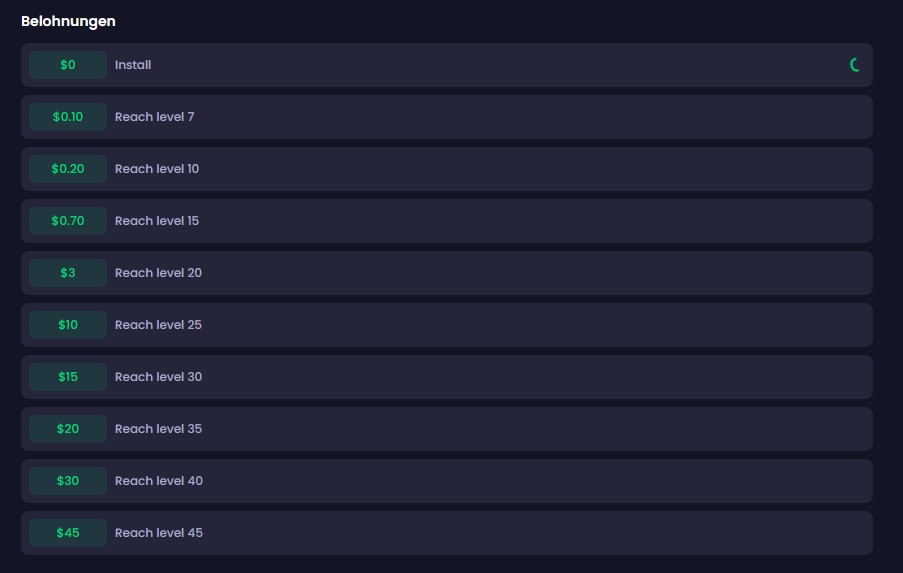
Task: Click the $15 reward badge
Action: click(x=68, y=377)
